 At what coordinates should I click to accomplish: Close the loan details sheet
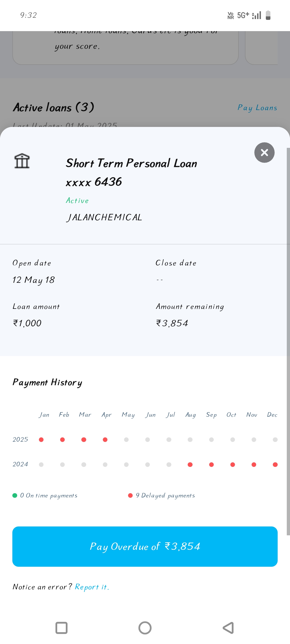click(x=264, y=152)
